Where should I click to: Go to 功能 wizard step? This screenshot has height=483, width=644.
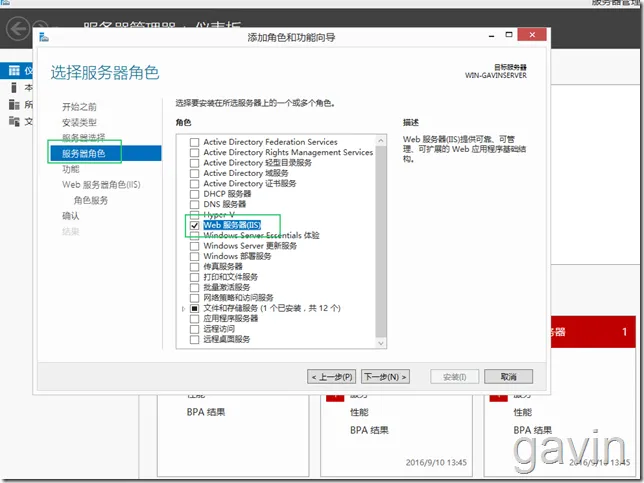[x=71, y=169]
